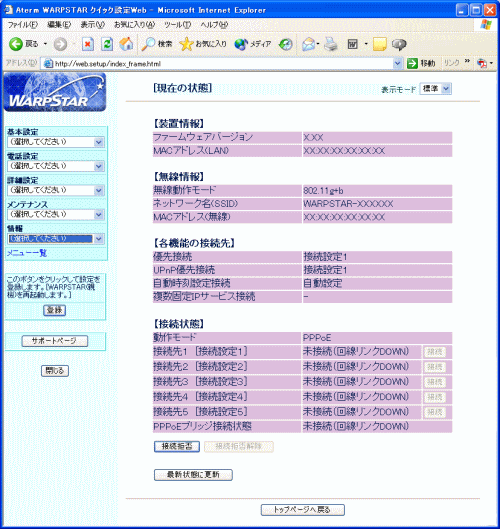The image size is (500, 529).
Task: Click the yellow note toolbar icon
Action: pos(380,44)
